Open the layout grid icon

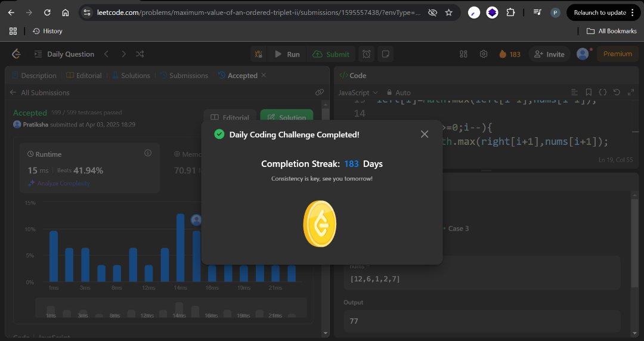click(x=464, y=54)
